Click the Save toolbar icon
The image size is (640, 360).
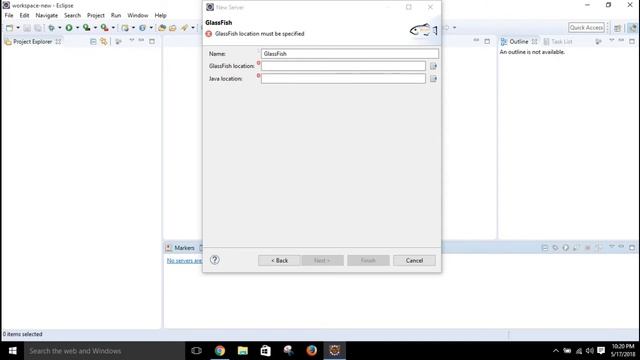tap(27, 28)
